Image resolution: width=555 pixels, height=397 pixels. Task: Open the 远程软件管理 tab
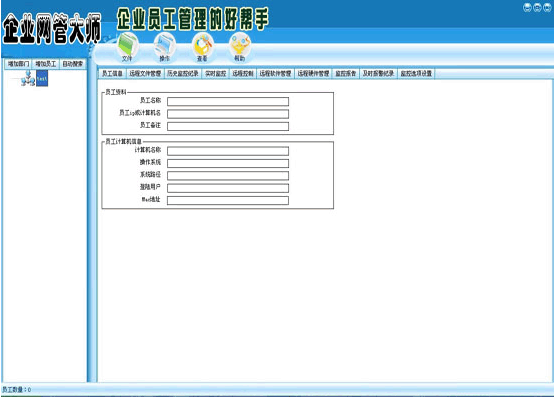[275, 73]
